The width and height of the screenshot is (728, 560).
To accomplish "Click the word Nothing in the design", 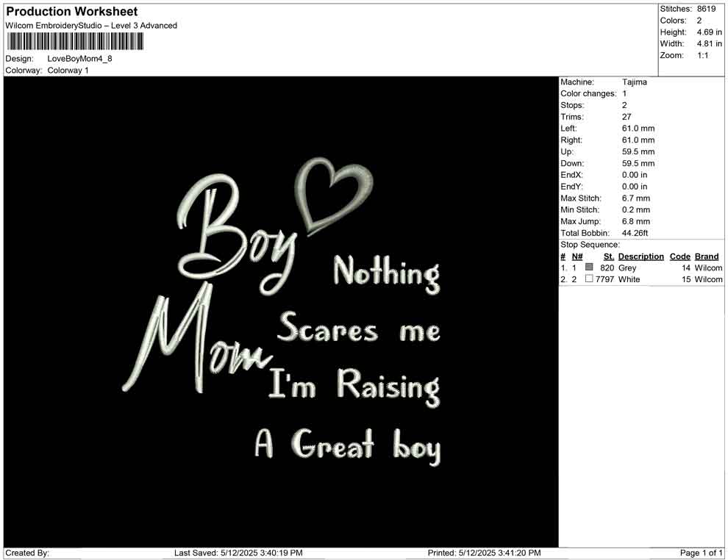I will point(386,273).
